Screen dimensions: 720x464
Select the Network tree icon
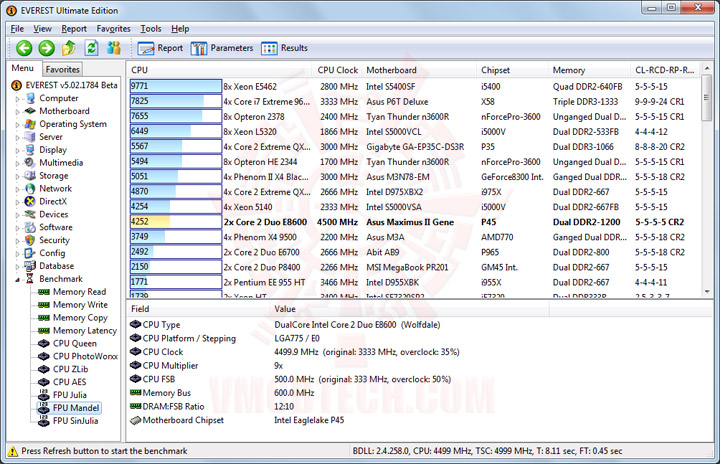(30, 188)
